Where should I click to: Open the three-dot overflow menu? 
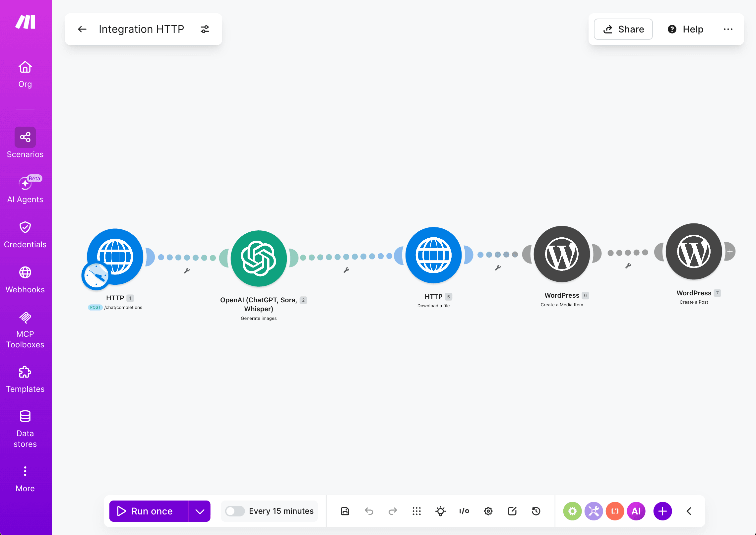coord(728,29)
